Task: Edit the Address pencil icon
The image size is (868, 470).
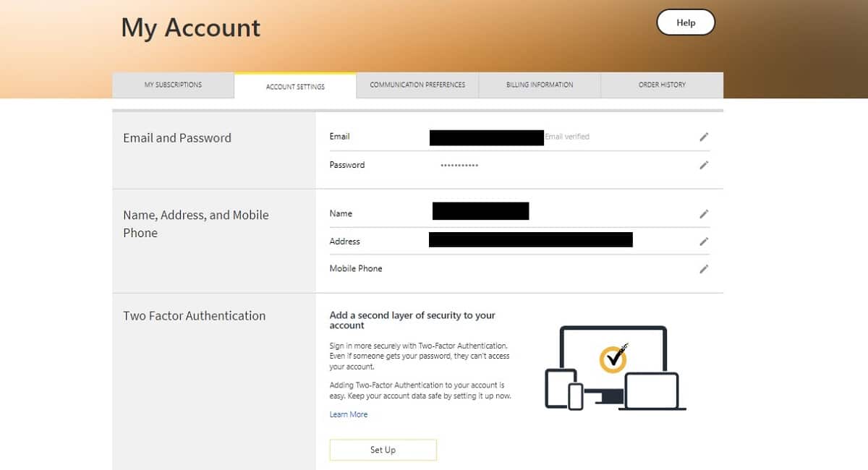Action: coord(704,242)
